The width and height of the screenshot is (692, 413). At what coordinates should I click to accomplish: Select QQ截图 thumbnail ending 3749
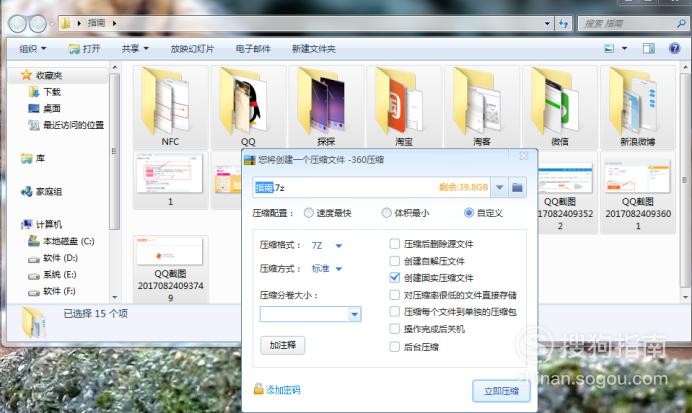[170, 268]
